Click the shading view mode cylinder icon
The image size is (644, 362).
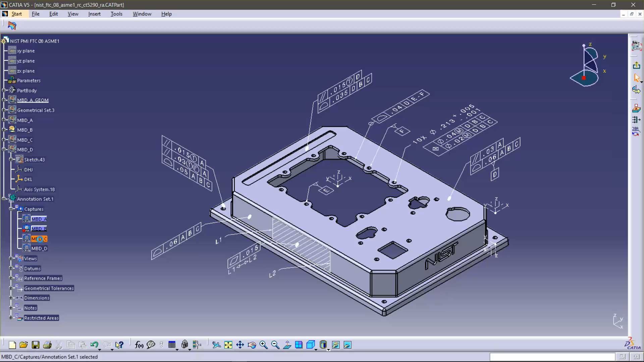tap(323, 345)
